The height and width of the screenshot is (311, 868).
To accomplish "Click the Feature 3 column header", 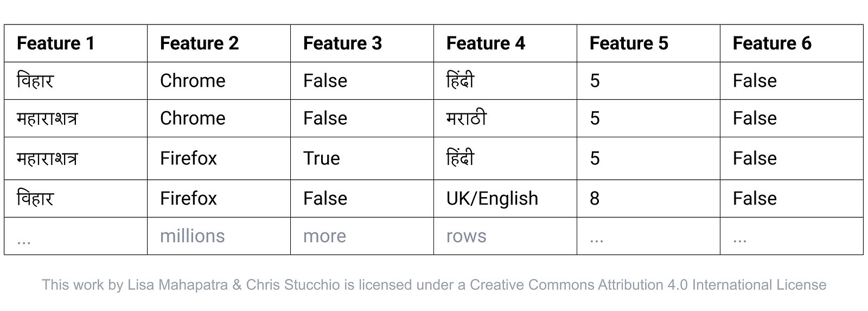I will pos(342,43).
